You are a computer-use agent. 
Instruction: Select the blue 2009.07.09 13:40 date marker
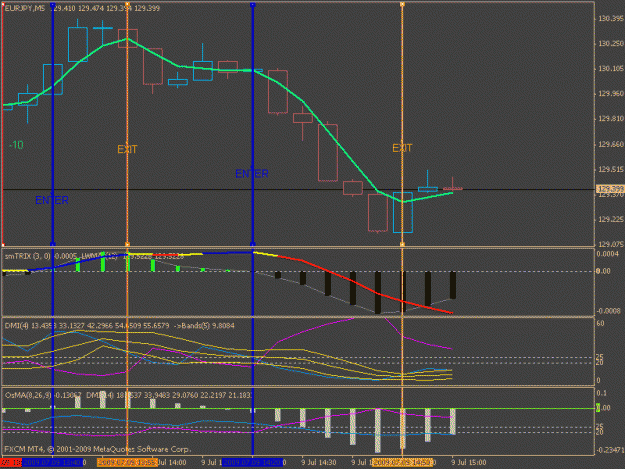(x=52, y=462)
